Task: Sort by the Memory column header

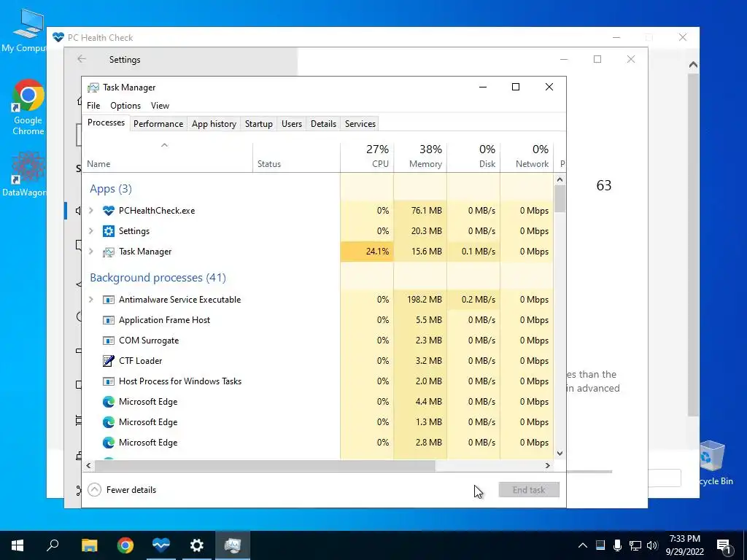Action: click(420, 157)
